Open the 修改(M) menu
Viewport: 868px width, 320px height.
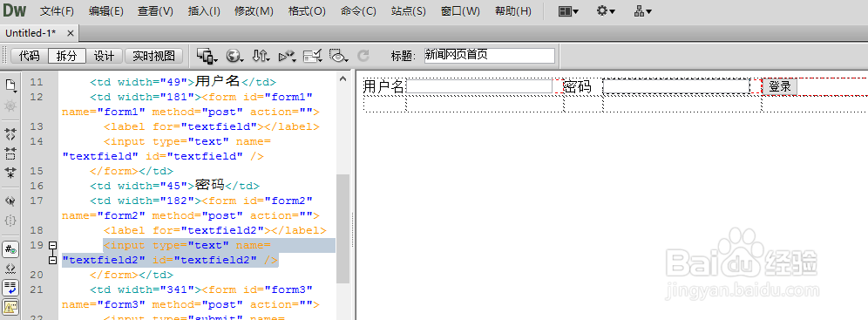pyautogui.click(x=254, y=11)
